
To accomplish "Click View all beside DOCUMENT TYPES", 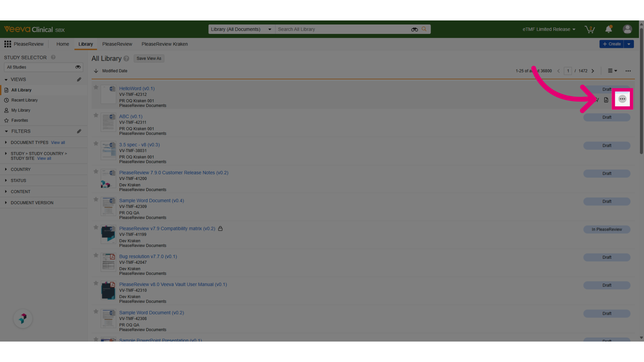I will 58,142.
